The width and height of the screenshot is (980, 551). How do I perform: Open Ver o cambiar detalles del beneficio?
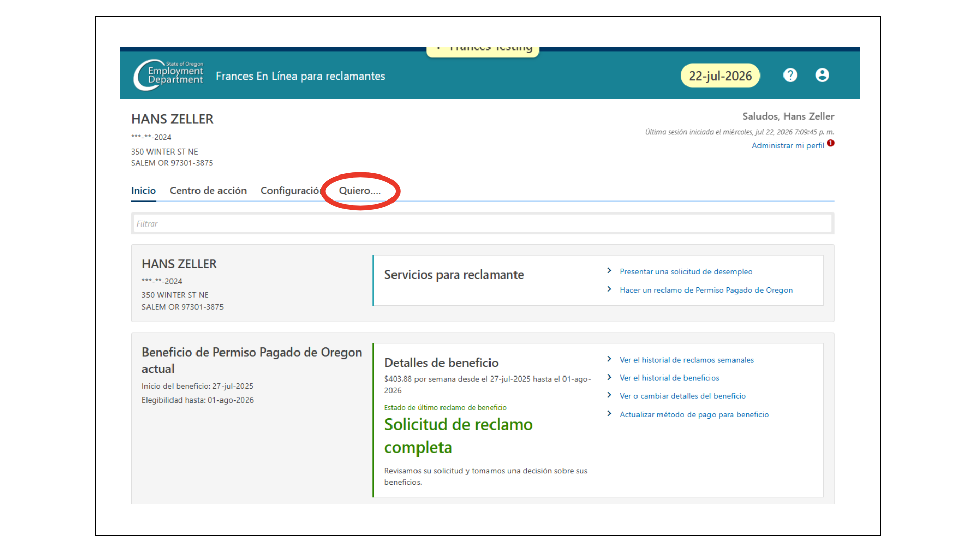[x=682, y=396]
